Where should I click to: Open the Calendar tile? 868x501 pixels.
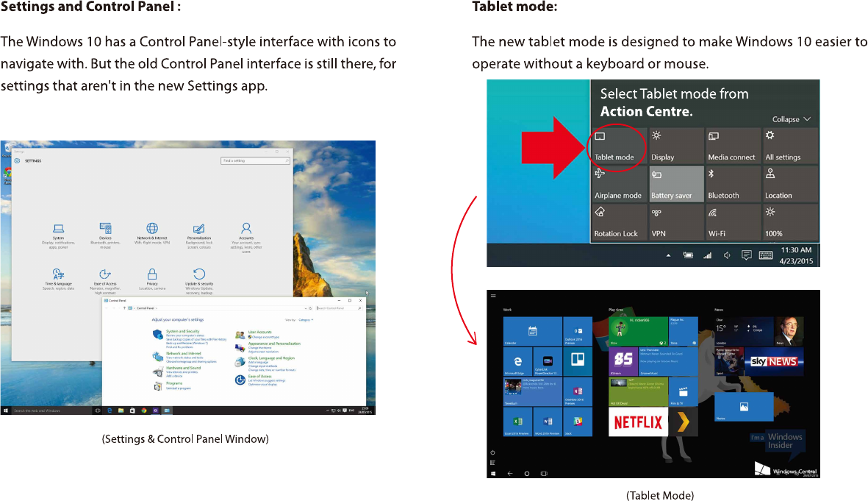pos(533,331)
